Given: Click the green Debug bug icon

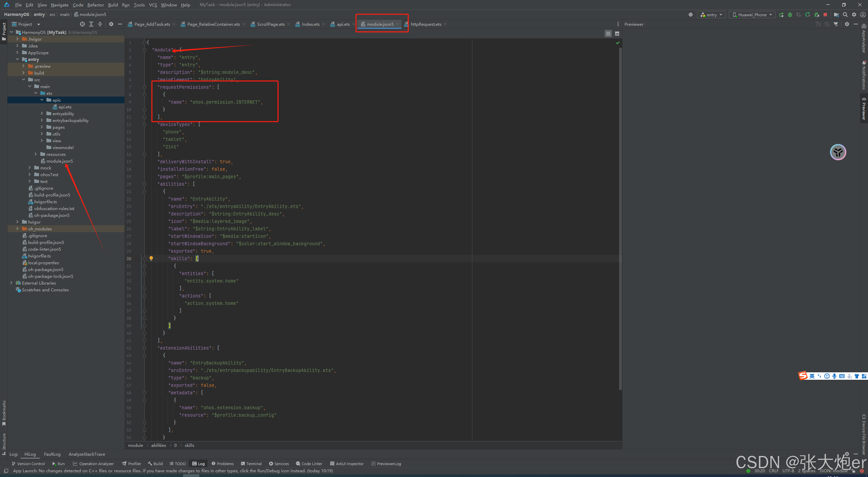Looking at the screenshot, I should pyautogui.click(x=790, y=15).
